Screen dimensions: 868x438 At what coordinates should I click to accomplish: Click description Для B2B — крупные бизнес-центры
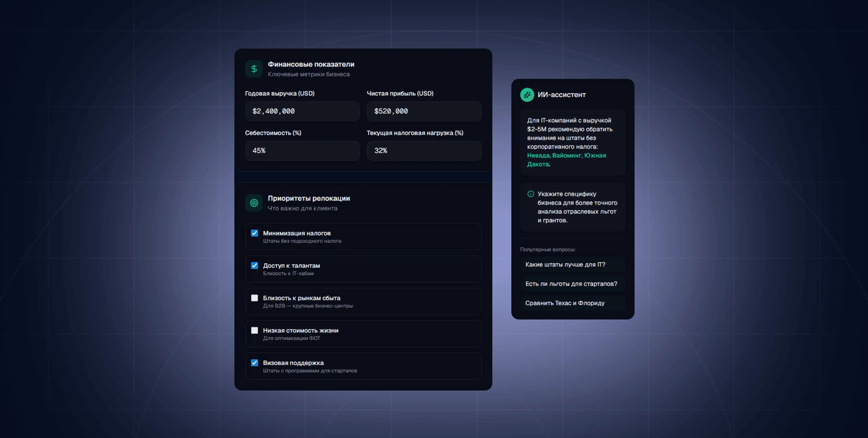click(x=308, y=306)
